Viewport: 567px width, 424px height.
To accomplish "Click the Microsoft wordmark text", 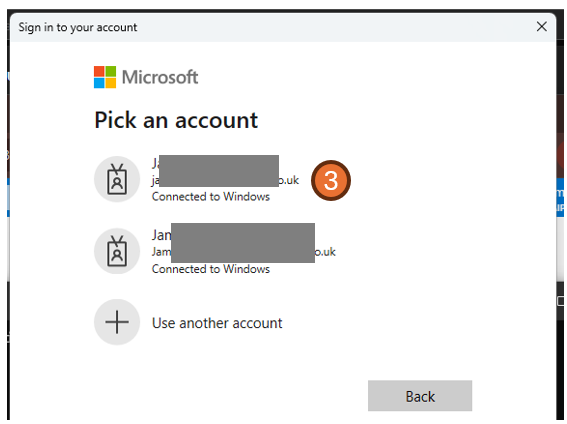I will [x=160, y=77].
